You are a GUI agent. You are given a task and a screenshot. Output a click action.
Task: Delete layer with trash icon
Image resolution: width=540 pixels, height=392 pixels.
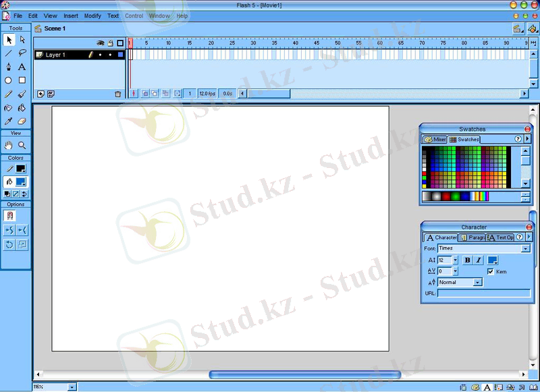(117, 94)
